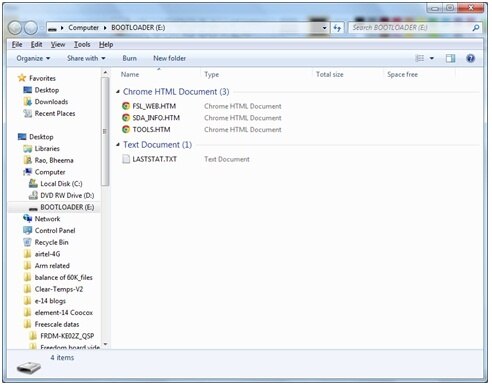
Task: Click the New folder button
Action: coord(169,58)
